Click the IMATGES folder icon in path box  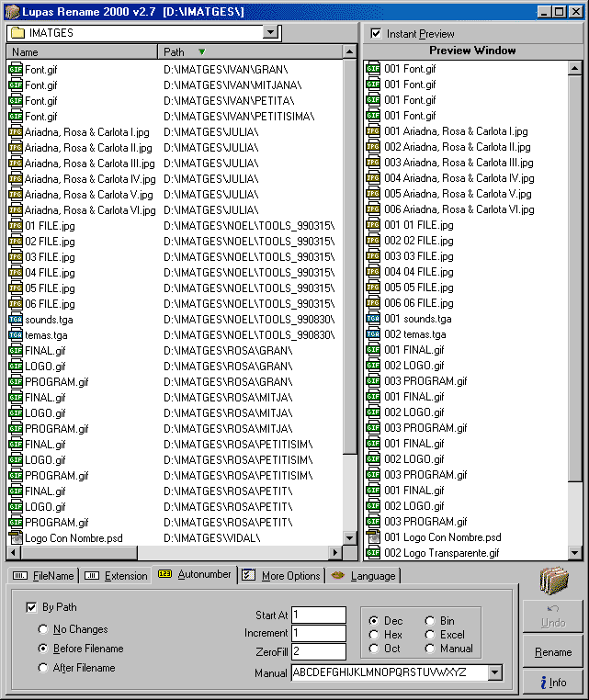pyautogui.click(x=17, y=33)
